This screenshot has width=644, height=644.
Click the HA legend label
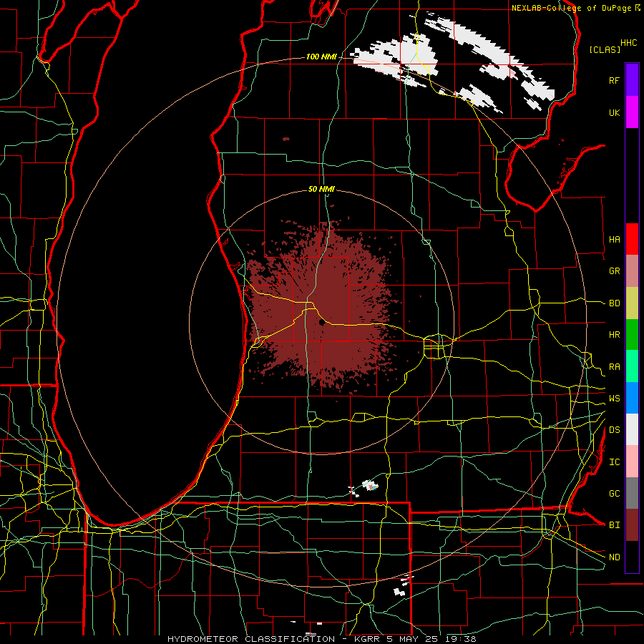(x=614, y=240)
